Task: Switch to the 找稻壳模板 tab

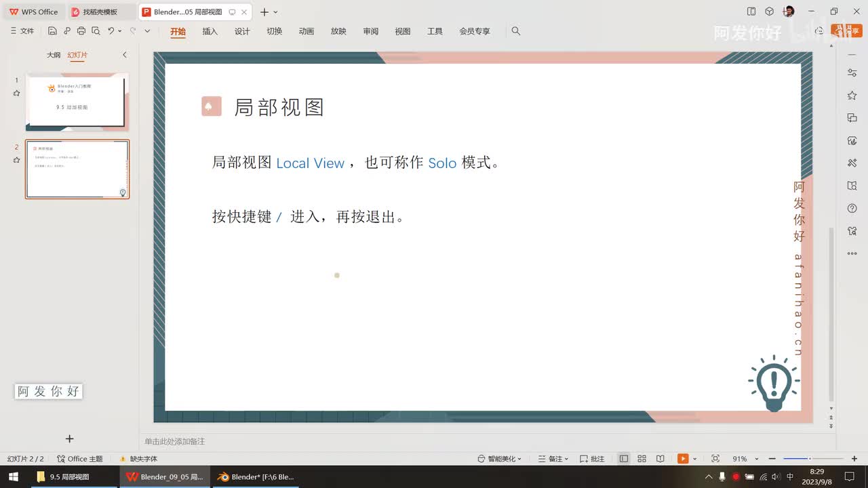Action: (100, 12)
